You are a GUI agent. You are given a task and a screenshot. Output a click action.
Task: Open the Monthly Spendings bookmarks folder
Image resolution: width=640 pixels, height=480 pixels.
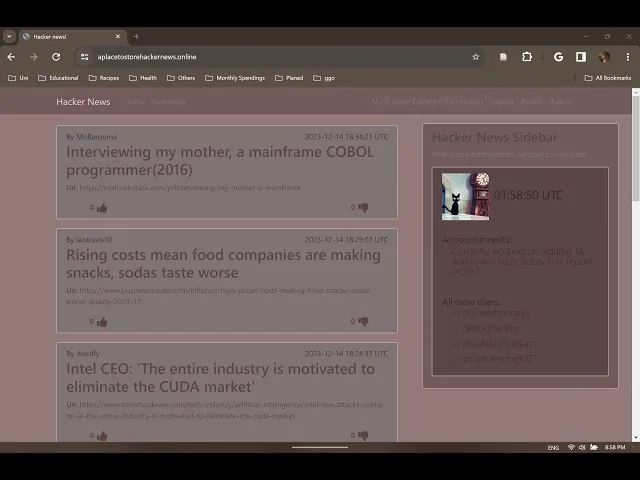[x=235, y=78]
